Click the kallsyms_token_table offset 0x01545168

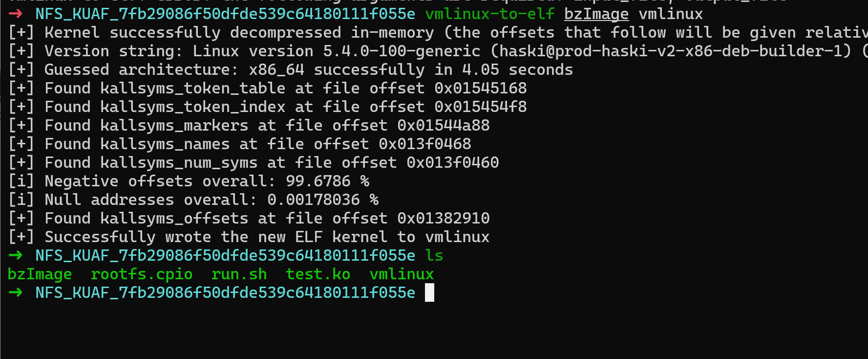pos(481,88)
